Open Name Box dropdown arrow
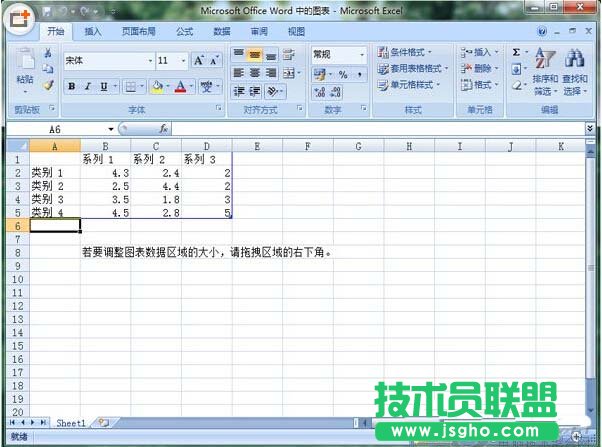The width and height of the screenshot is (602, 447). 111,129
